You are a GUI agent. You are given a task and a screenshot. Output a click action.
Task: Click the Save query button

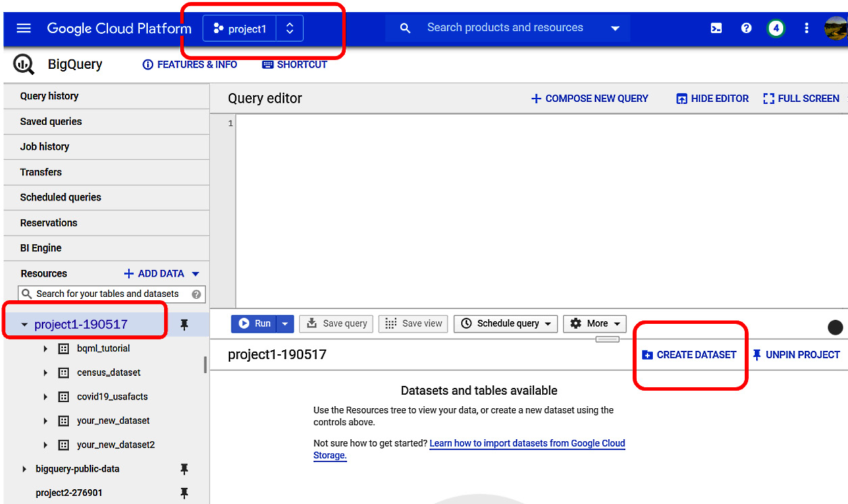tap(337, 324)
